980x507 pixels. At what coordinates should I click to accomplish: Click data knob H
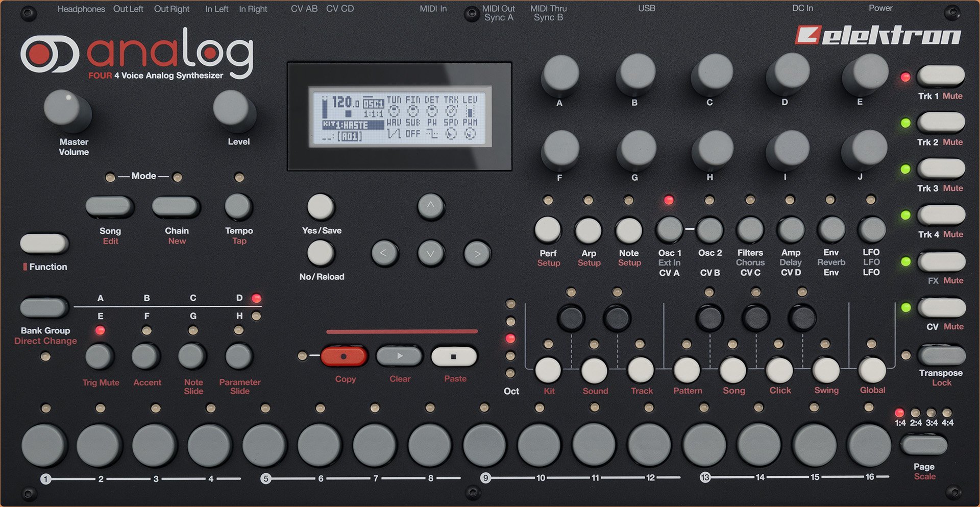coord(712,151)
